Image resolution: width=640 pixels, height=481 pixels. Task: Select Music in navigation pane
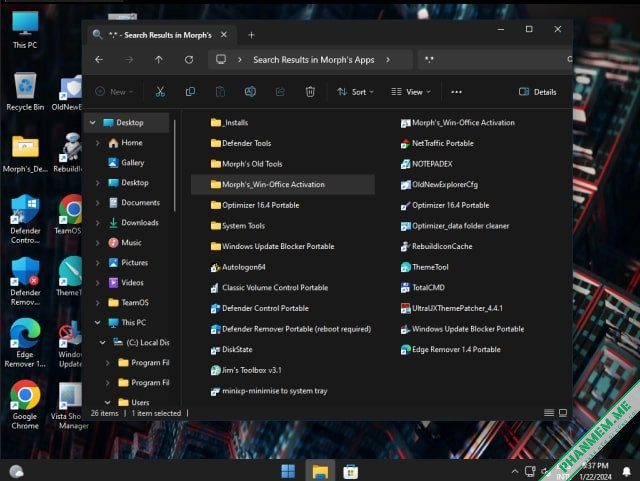click(x=125, y=243)
